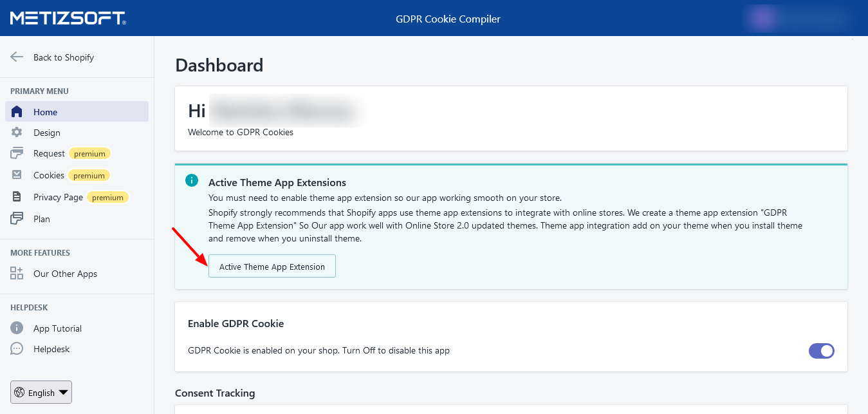Click the Plan icon in sidebar
The height and width of the screenshot is (414, 868).
pyautogui.click(x=17, y=219)
